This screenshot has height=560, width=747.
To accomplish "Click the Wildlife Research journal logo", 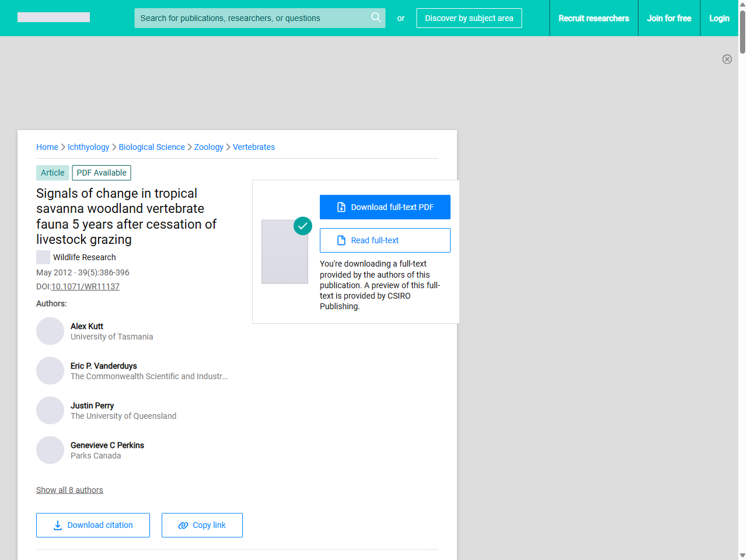I will coord(43,257).
